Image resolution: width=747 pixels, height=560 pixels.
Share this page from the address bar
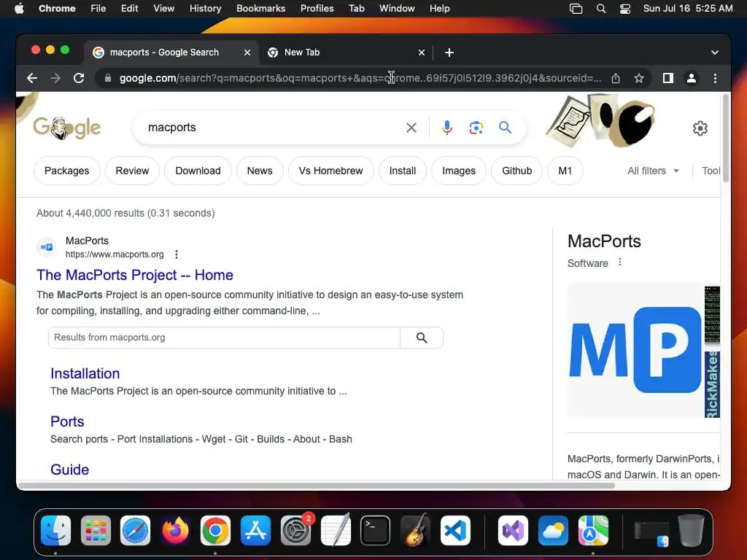(616, 78)
